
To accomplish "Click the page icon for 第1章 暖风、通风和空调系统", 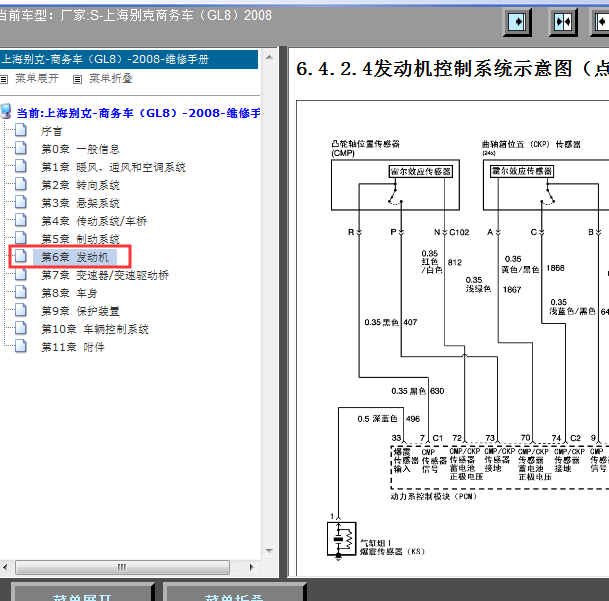I will coord(21,166).
